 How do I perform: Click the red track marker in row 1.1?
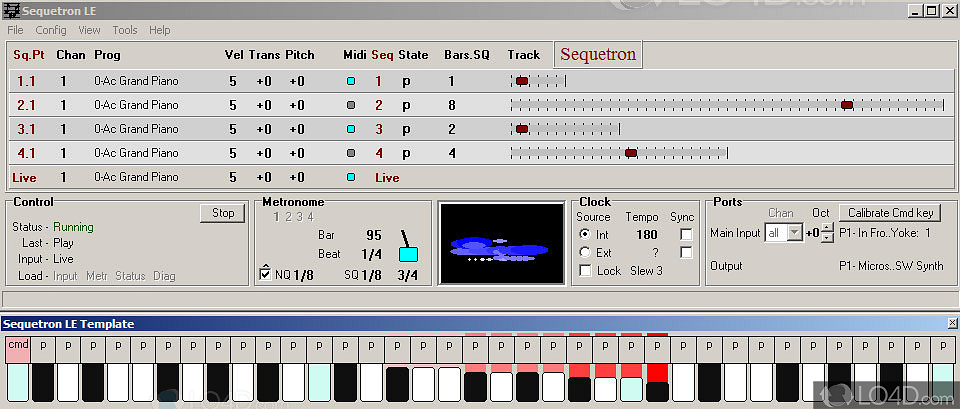coord(522,81)
